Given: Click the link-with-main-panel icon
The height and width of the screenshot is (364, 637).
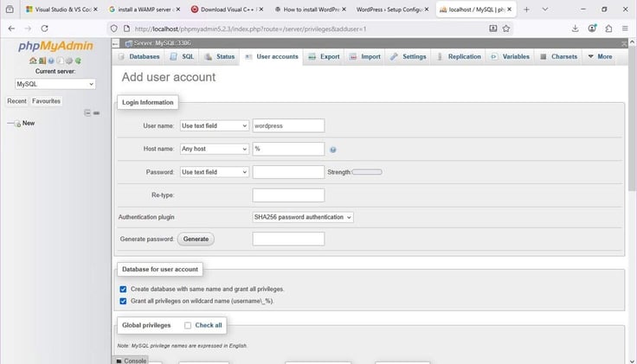Looking at the screenshot, I should (x=96, y=112).
